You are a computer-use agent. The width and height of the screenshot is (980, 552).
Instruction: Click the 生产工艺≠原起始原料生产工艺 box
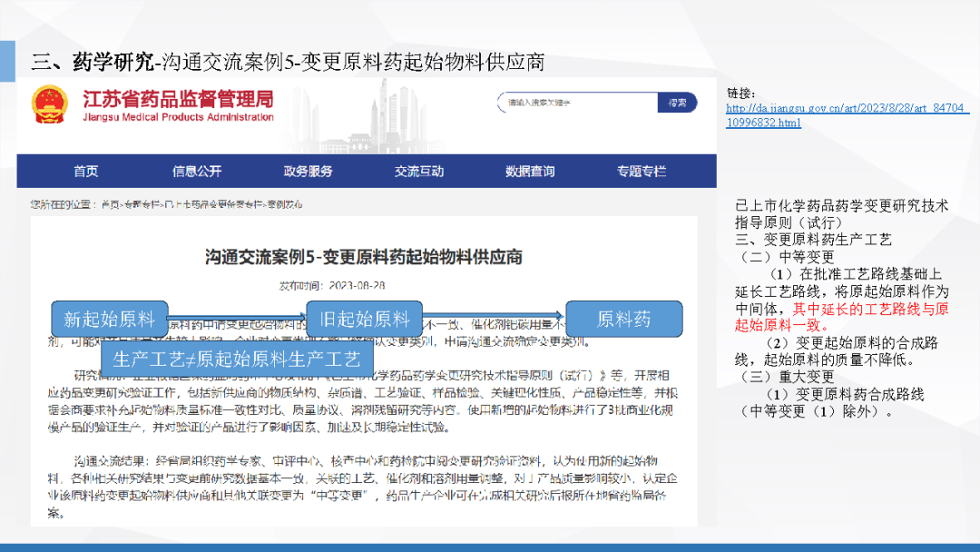pos(236,358)
